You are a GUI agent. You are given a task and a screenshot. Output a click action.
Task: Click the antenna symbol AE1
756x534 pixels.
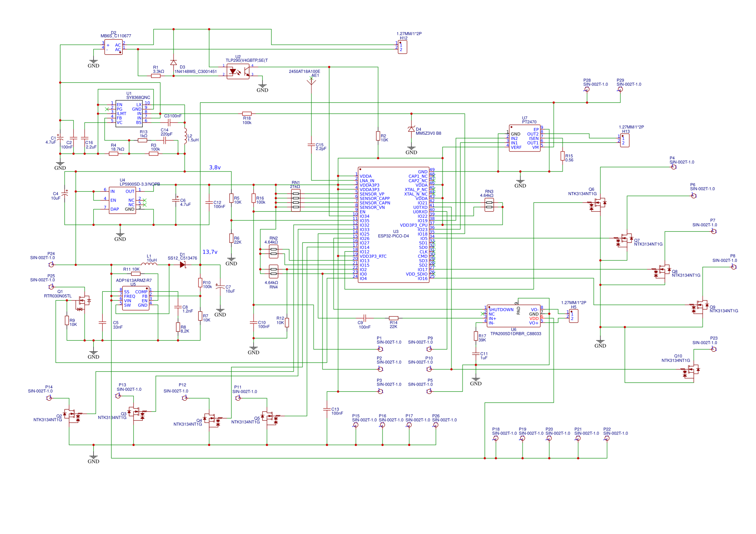coord(311,81)
